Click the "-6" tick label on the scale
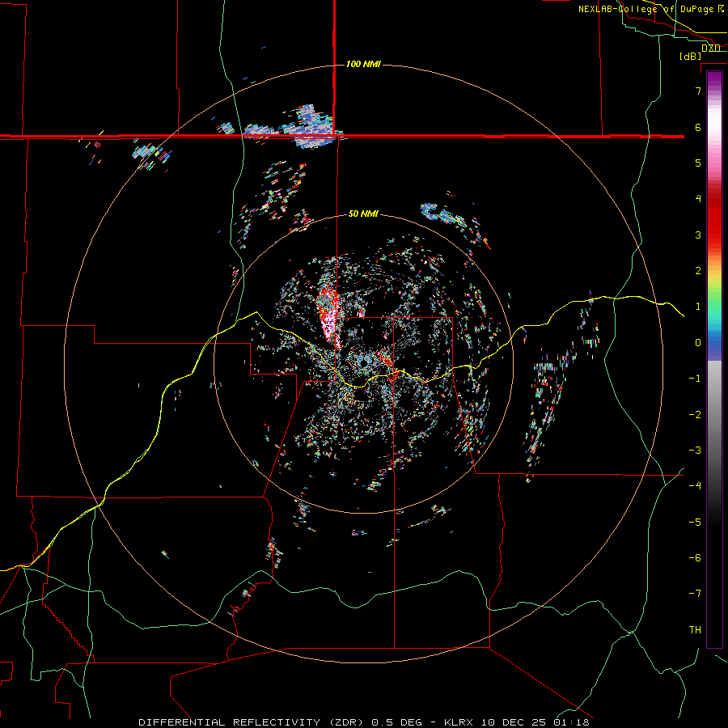This screenshot has height=728, width=728. (x=695, y=558)
